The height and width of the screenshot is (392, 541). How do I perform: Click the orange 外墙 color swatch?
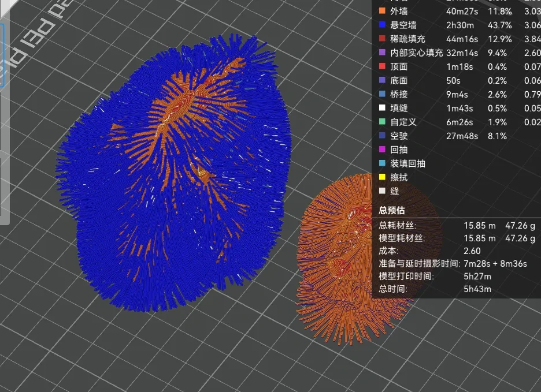click(x=381, y=11)
